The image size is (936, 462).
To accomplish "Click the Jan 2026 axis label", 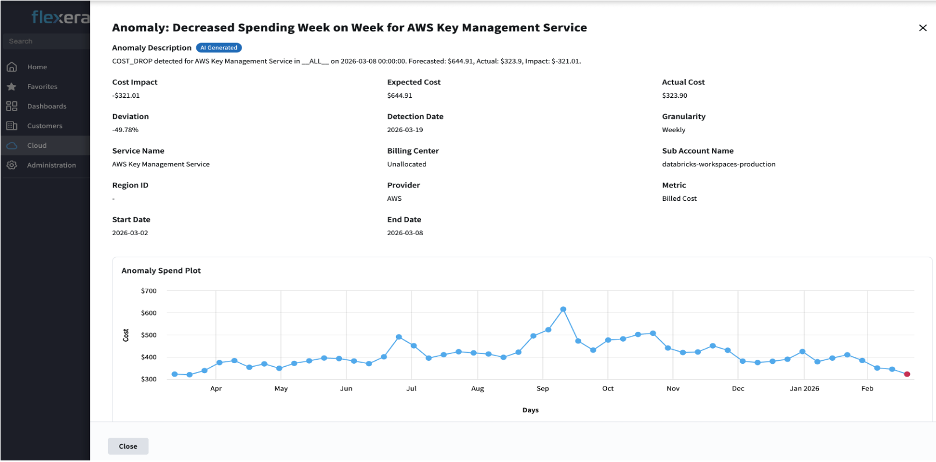I will [x=804, y=389].
